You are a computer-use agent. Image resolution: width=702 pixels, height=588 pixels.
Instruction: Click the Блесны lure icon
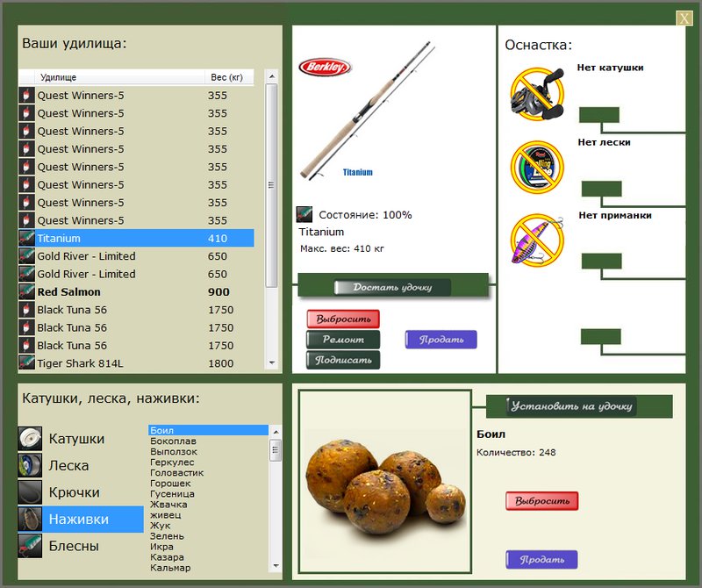pos(30,546)
